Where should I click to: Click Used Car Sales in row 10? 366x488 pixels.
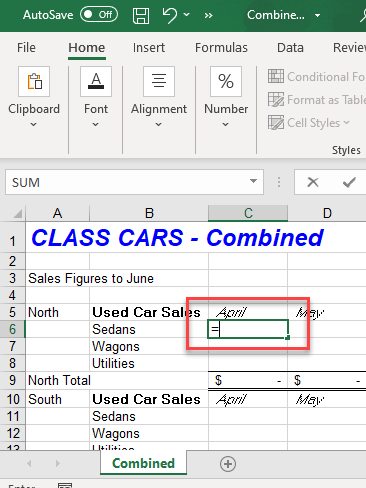point(146,399)
